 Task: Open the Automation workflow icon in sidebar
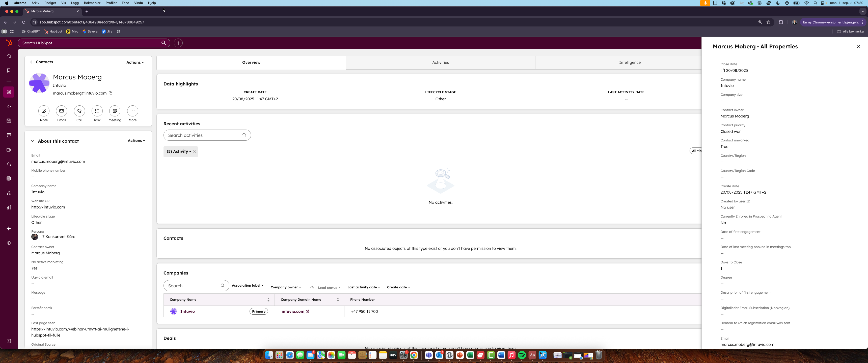click(9, 193)
